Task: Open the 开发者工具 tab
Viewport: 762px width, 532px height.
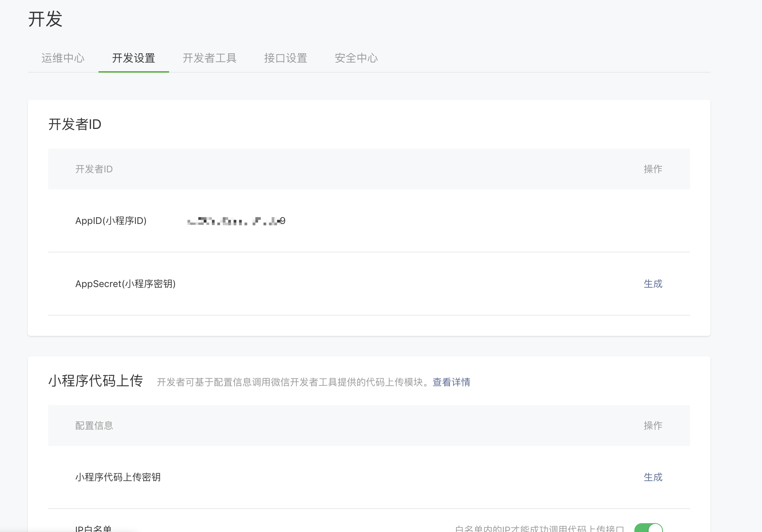Action: [x=210, y=58]
